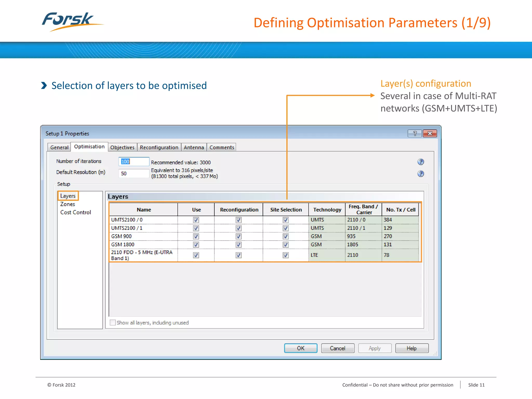Toggle Use checkbox for UMTS2100 / 1

pos(196,228)
